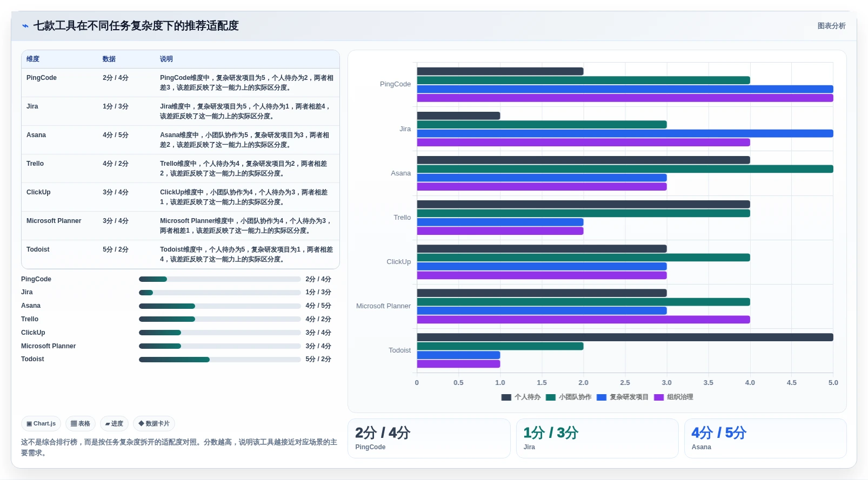Click the Todoist progress bar

coord(220,360)
